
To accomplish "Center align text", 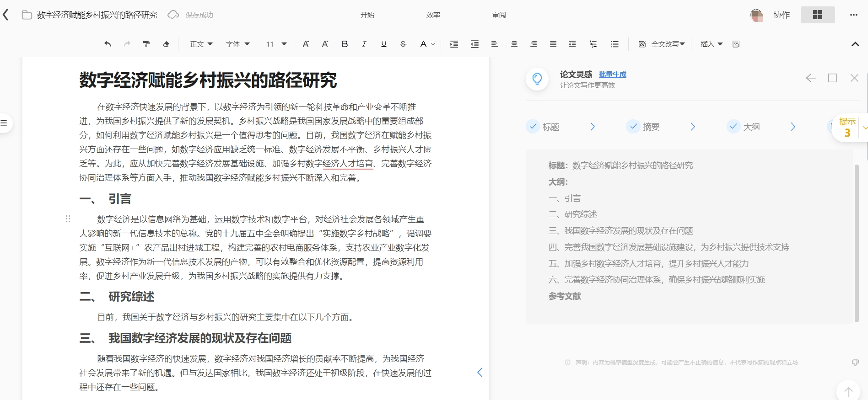I will pos(514,44).
